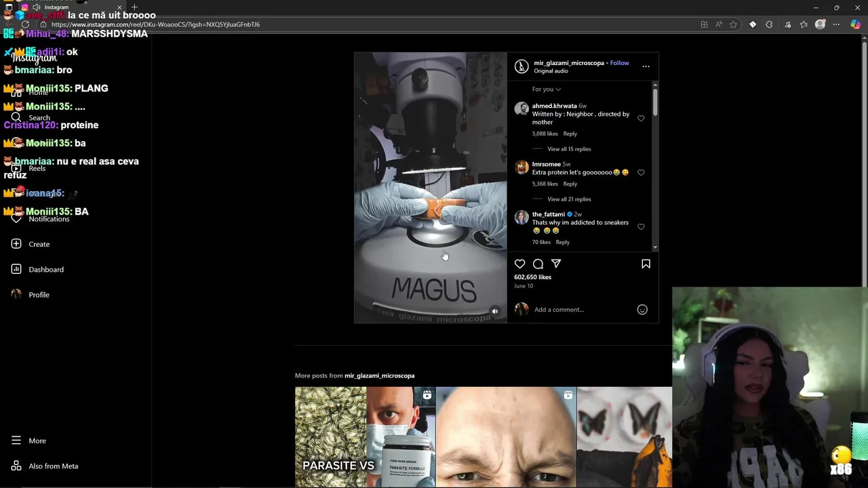The width and height of the screenshot is (868, 488).
Task: Click the 'Also from Meta' icon
Action: (16, 466)
